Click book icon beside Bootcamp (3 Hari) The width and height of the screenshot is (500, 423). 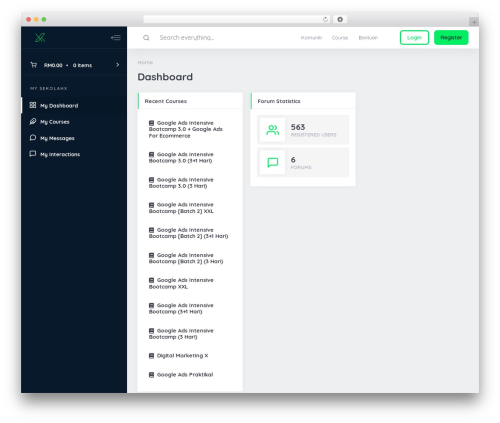(x=151, y=331)
